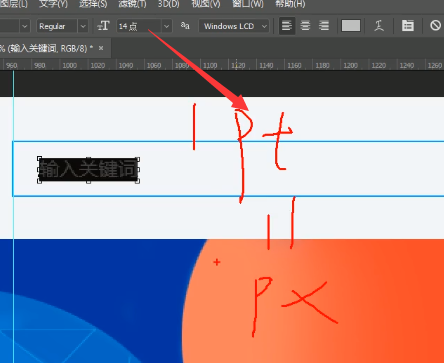Click the selected 输入关键词 text on canvas
This screenshot has height=363, width=444.
point(88,170)
